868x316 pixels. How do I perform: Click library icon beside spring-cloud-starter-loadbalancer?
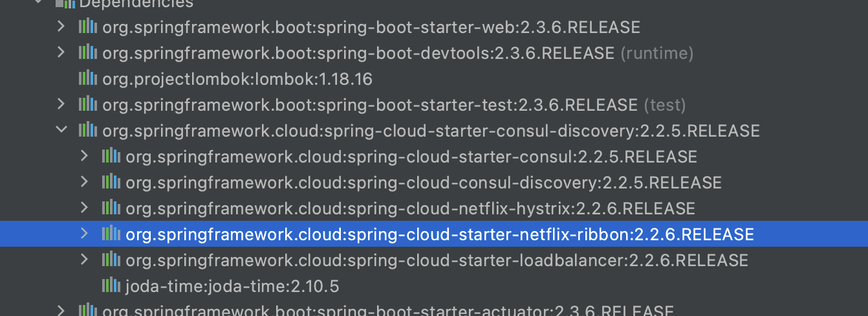click(111, 260)
